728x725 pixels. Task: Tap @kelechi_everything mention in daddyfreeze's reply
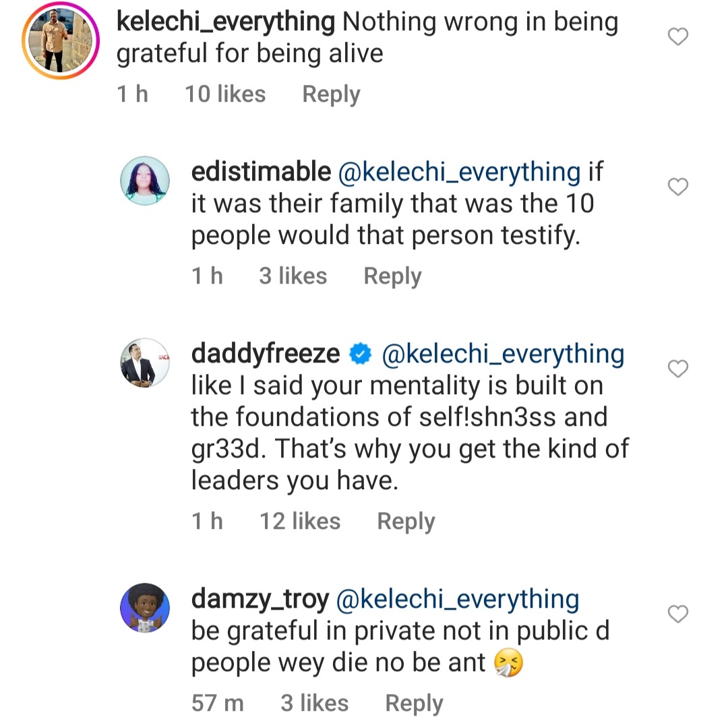coord(503,354)
